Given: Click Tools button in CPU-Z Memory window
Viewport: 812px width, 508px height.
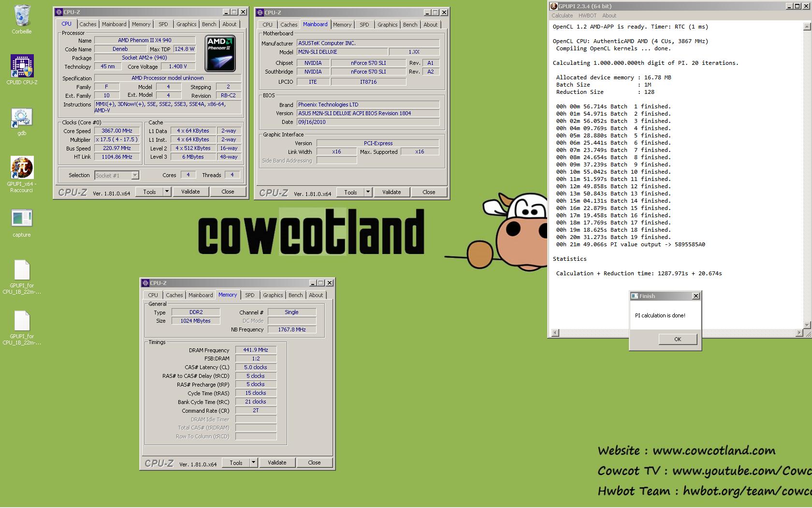Looking at the screenshot, I should point(236,463).
